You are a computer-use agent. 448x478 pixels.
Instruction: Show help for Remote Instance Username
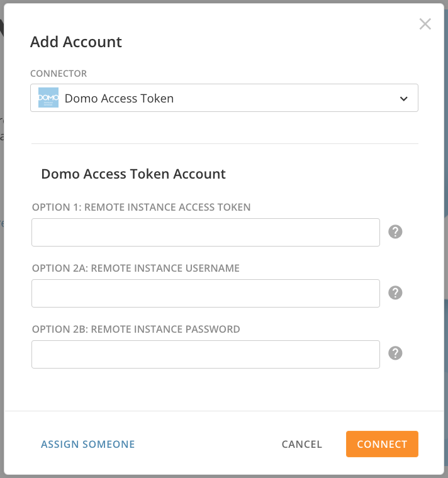395,293
